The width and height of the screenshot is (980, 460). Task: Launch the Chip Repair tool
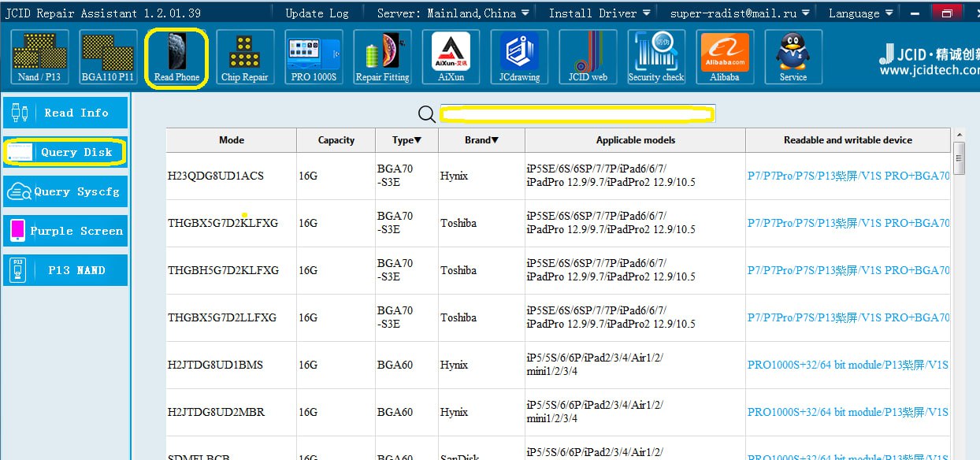click(x=245, y=57)
